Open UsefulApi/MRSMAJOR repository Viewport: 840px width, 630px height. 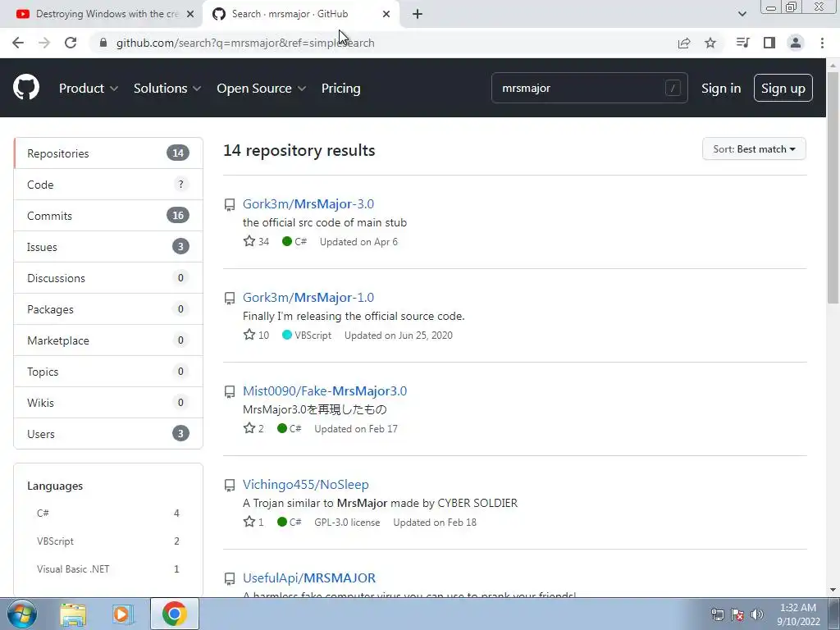click(x=309, y=578)
